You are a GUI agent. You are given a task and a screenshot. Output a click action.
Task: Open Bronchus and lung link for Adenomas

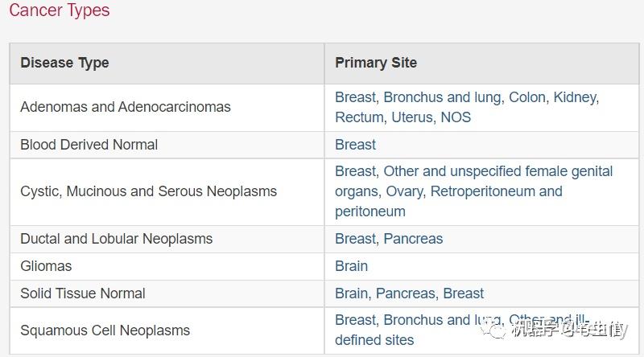tap(442, 97)
